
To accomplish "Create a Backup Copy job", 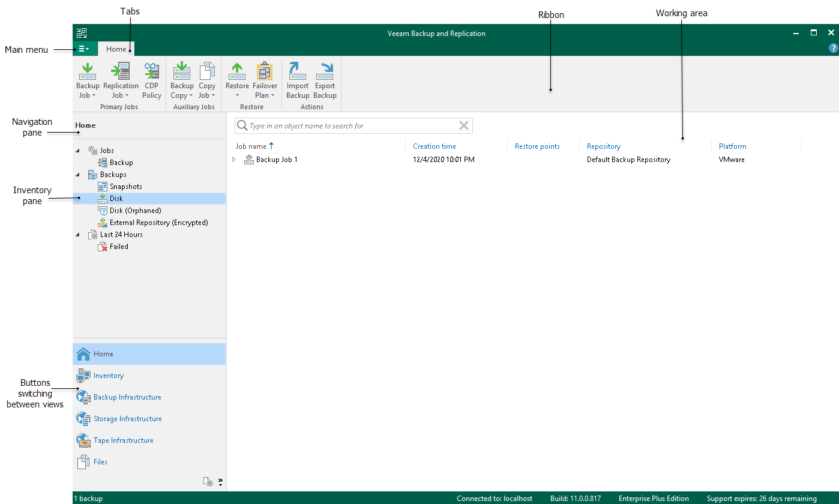I will 181,80.
